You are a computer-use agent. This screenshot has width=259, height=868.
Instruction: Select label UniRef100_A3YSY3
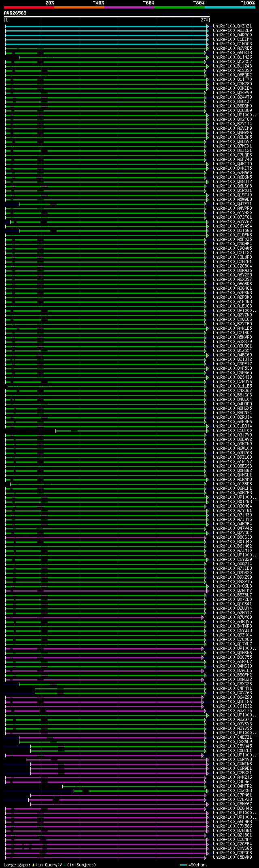[x=232, y=724]
